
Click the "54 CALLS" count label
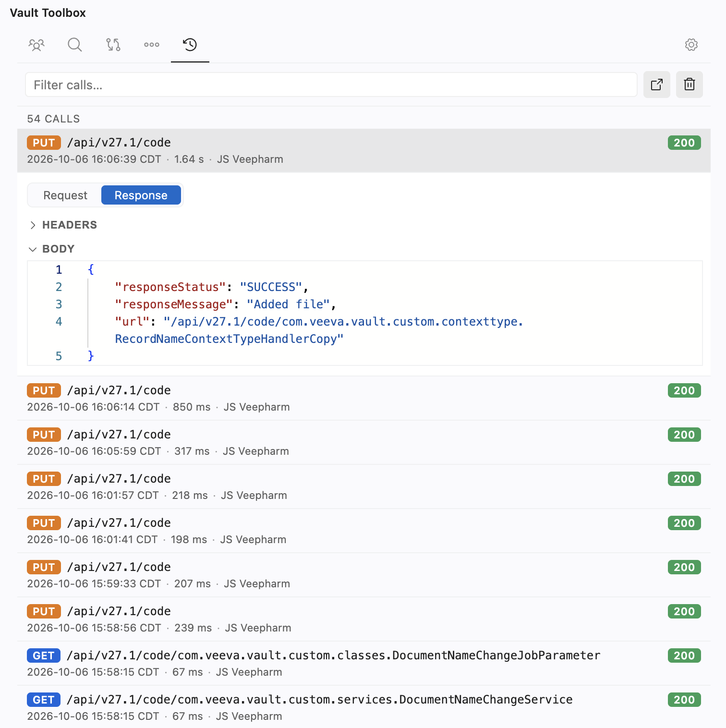click(x=53, y=119)
